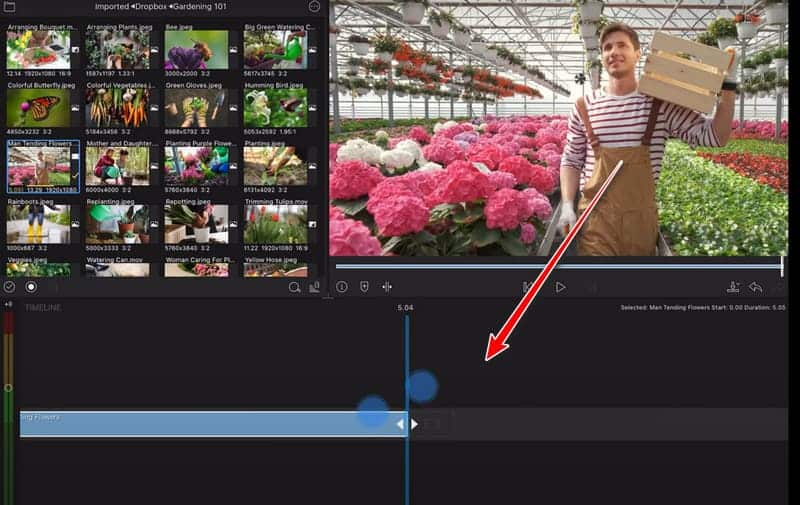Viewport: 800px width, 505px height.
Task: Select the Trimming Tulips.mov clip
Action: 275,225
